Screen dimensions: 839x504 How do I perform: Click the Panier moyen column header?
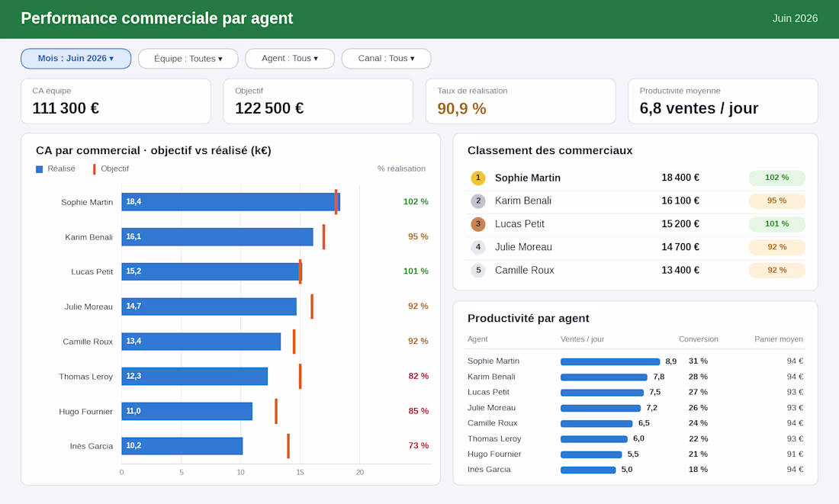pos(779,339)
